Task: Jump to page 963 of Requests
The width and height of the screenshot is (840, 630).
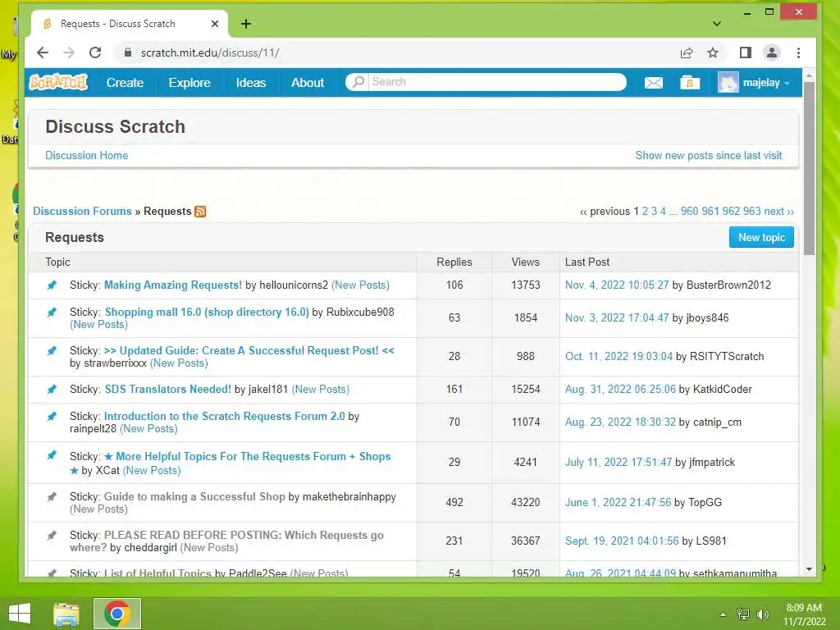Action: pyautogui.click(x=751, y=211)
